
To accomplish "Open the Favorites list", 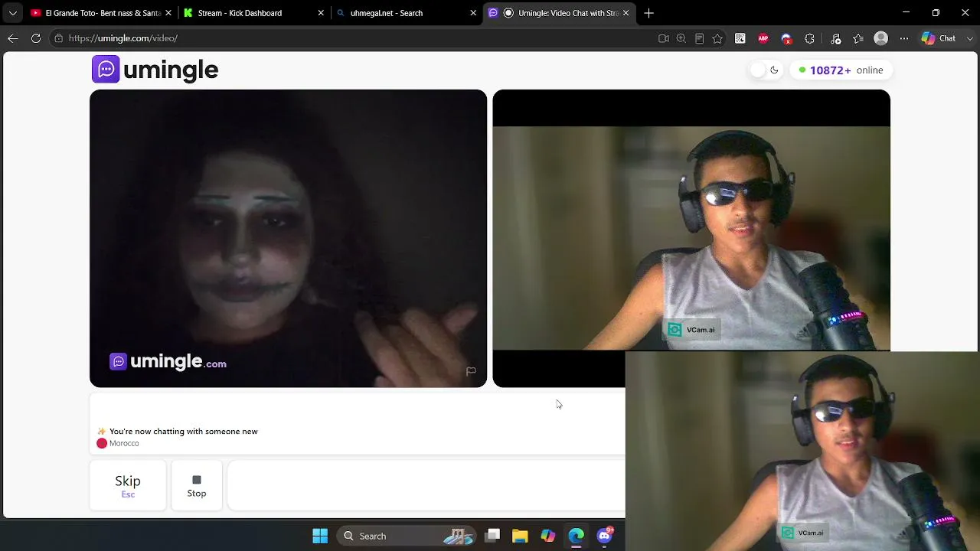I will [x=858, y=38].
